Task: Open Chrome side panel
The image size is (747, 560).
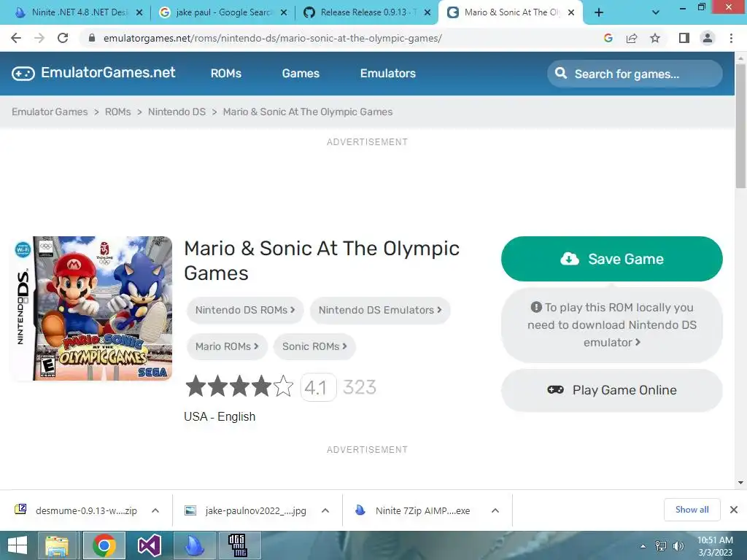Action: 684,38
